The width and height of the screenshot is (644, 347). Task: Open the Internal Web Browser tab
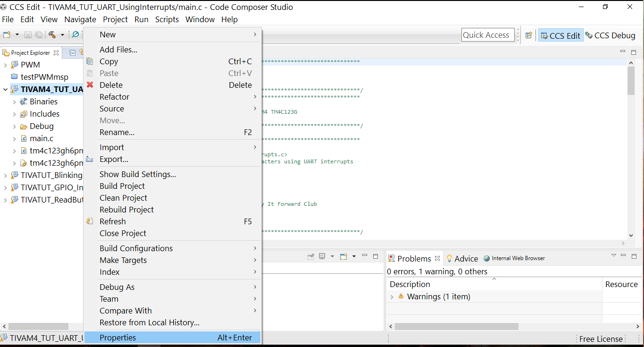514,258
